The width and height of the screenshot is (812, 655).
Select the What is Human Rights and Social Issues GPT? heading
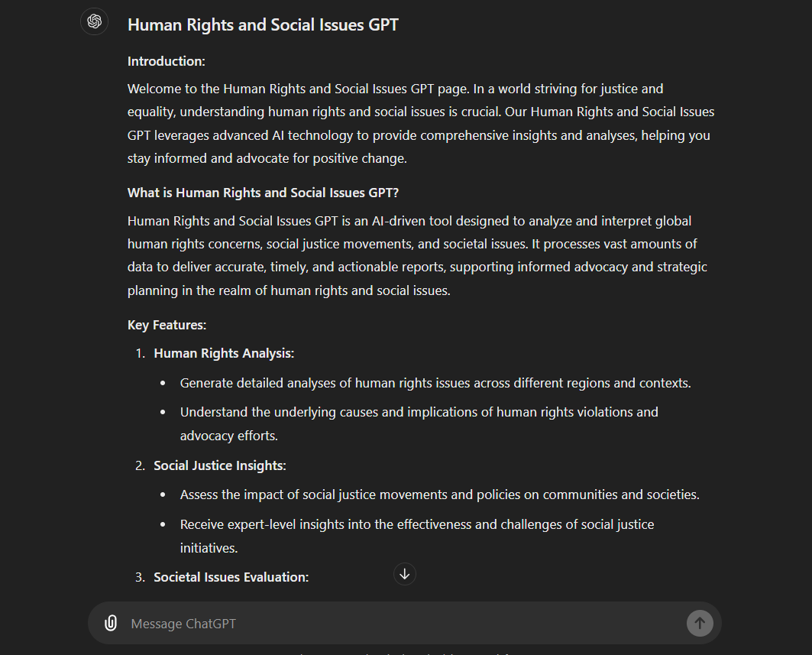(x=263, y=193)
